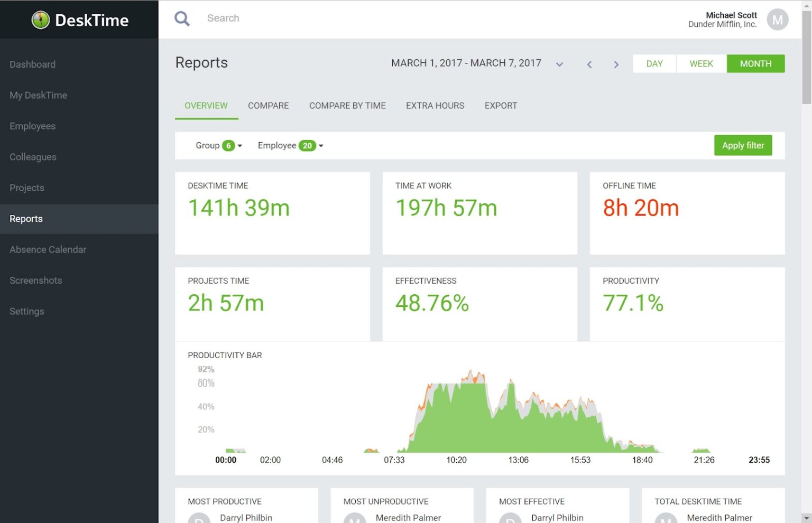This screenshot has height=523, width=812.
Task: Click the DeskTime logo in the sidebar
Action: tap(79, 20)
